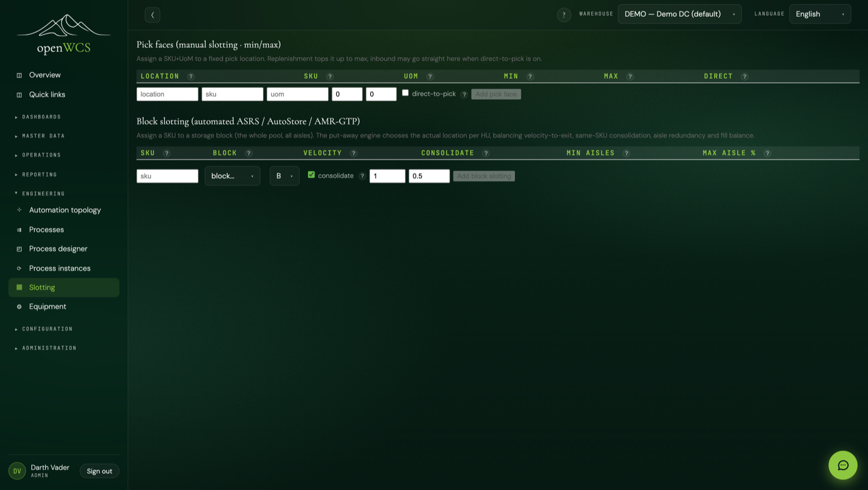Click the Automation topology icon

(20, 210)
